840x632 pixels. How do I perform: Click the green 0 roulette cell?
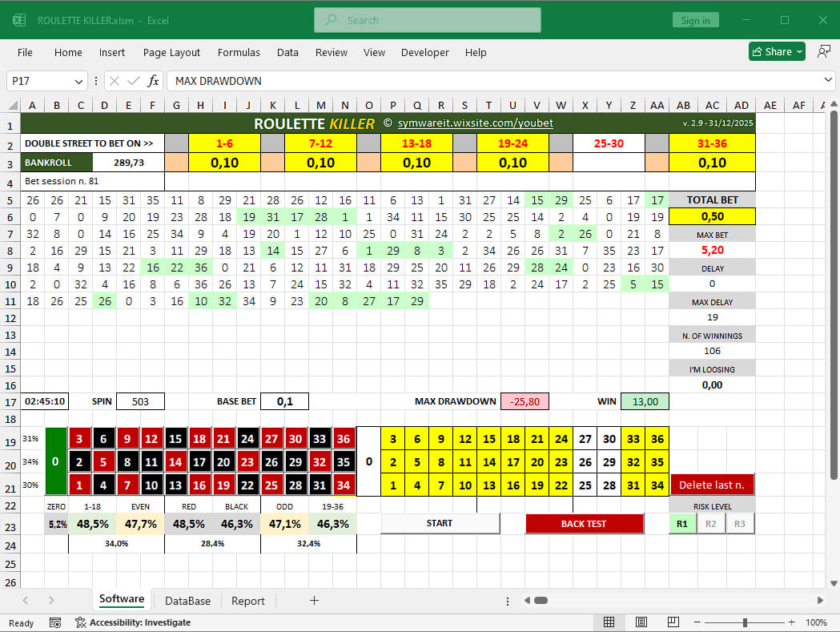(x=56, y=461)
